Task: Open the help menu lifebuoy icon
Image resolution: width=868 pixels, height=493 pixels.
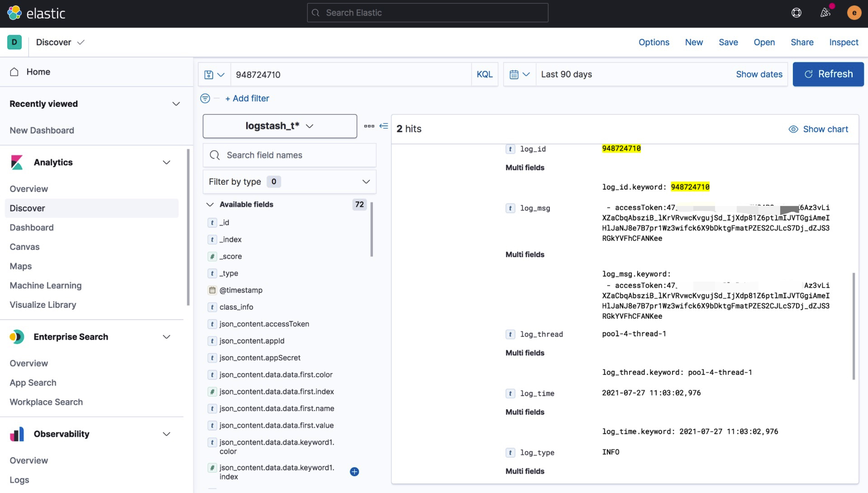Action: [x=796, y=13]
